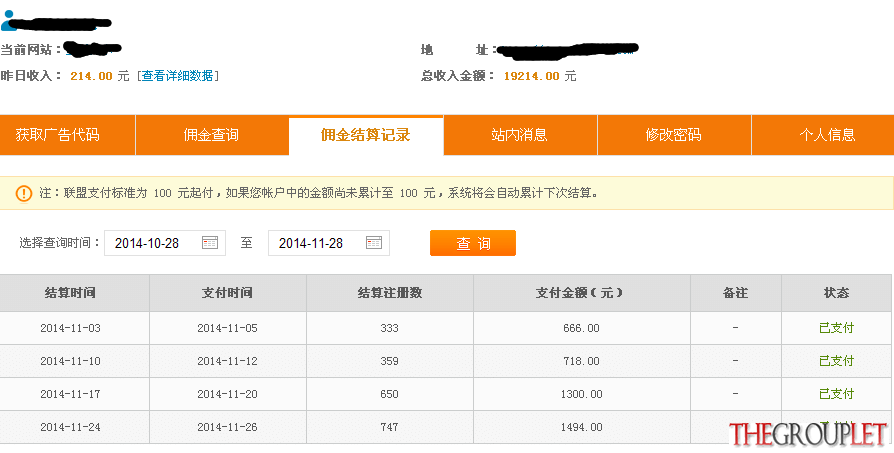The image size is (894, 453).
Task: Select settlement date 2014-11-24 cell
Action: (x=75, y=427)
